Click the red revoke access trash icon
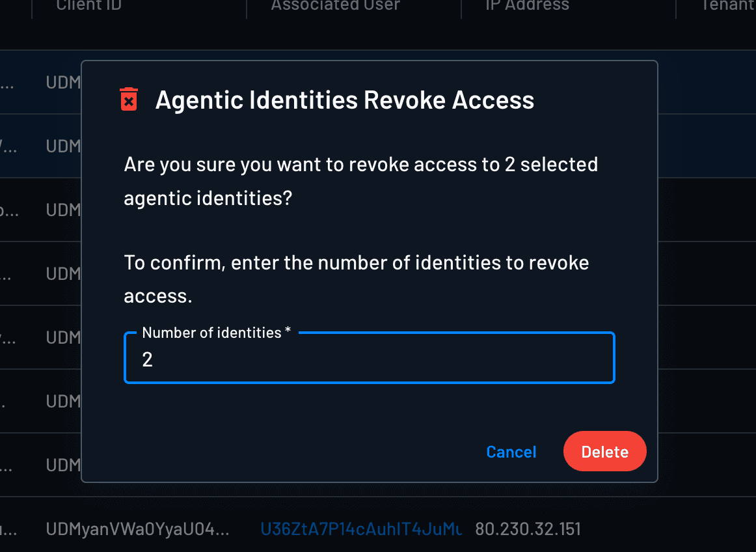756x552 pixels. click(129, 99)
